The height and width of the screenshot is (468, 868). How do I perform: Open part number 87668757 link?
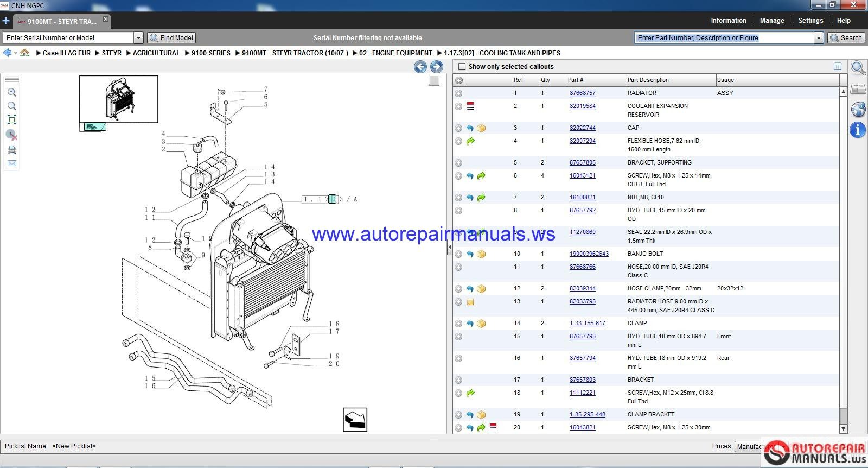click(x=582, y=93)
